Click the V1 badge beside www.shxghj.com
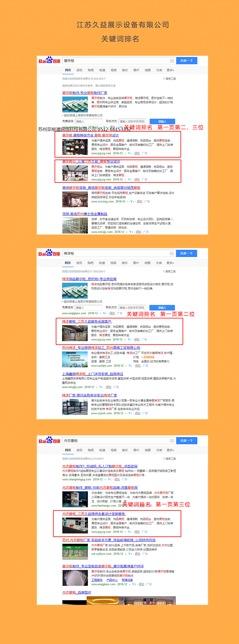The width and height of the screenshot is (239, 644). point(101,387)
